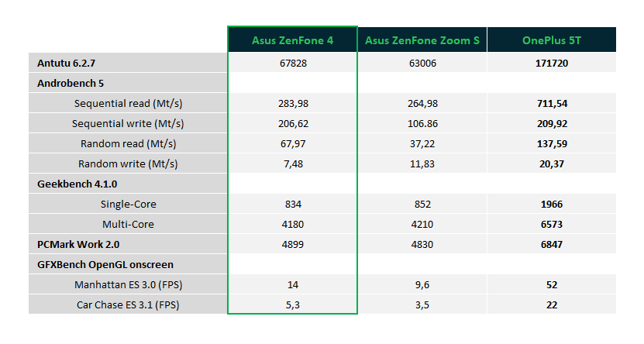644x344 pixels.
Task: Click the Random write (Mt/s) label
Action: (x=128, y=163)
